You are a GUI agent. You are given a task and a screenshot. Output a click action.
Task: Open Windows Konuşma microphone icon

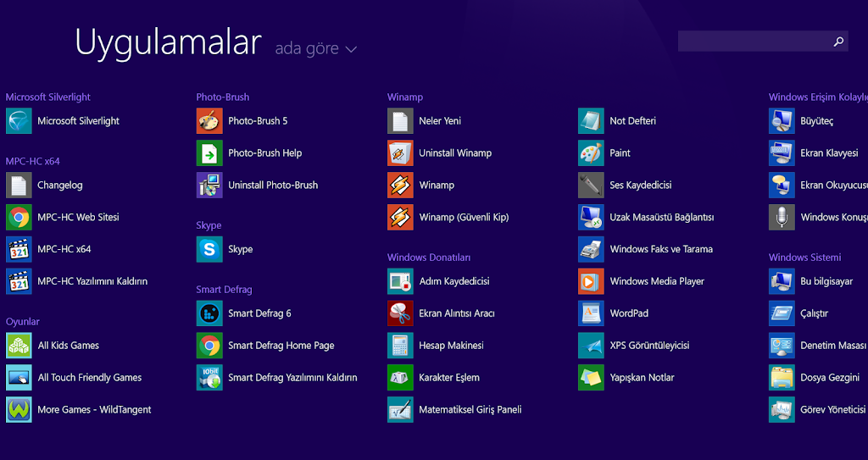point(782,217)
